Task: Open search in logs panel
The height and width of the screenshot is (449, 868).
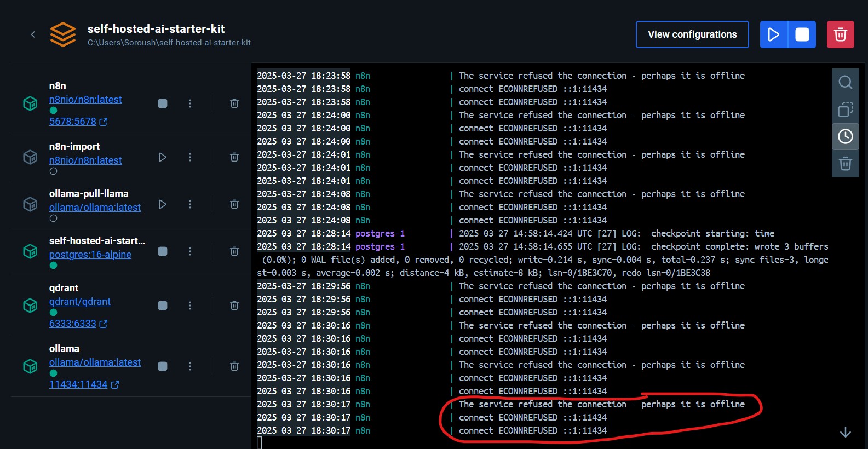Action: [x=846, y=82]
